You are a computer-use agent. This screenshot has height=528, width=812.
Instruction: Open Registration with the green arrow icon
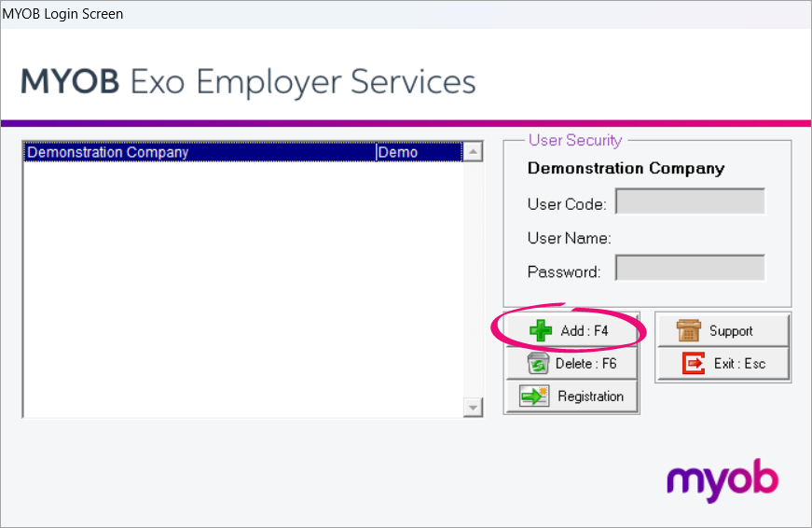click(x=571, y=396)
